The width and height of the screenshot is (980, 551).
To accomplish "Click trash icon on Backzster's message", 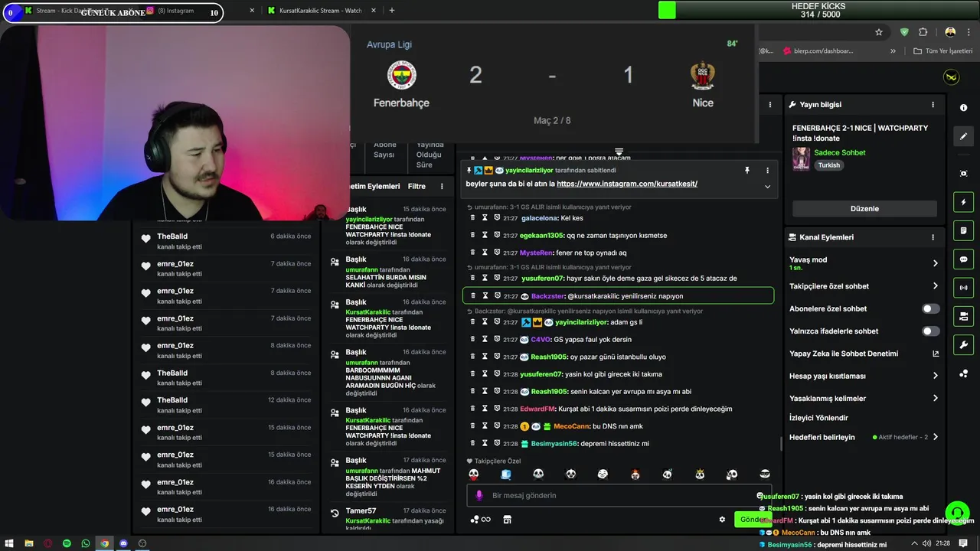I will (472, 295).
